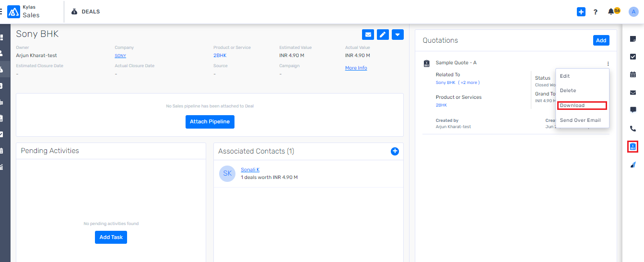The width and height of the screenshot is (644, 262).
Task: Send email using the envelope button on deal
Action: point(368,35)
